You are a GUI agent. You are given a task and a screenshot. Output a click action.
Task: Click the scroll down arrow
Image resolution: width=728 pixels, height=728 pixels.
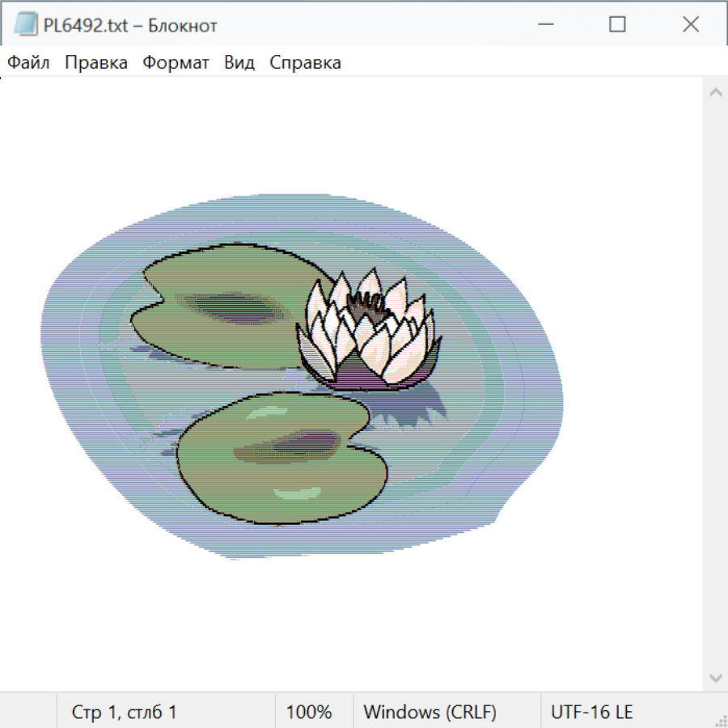tap(715, 677)
